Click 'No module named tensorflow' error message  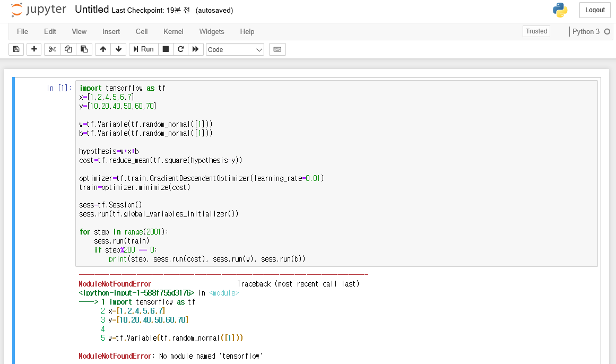(x=211, y=356)
